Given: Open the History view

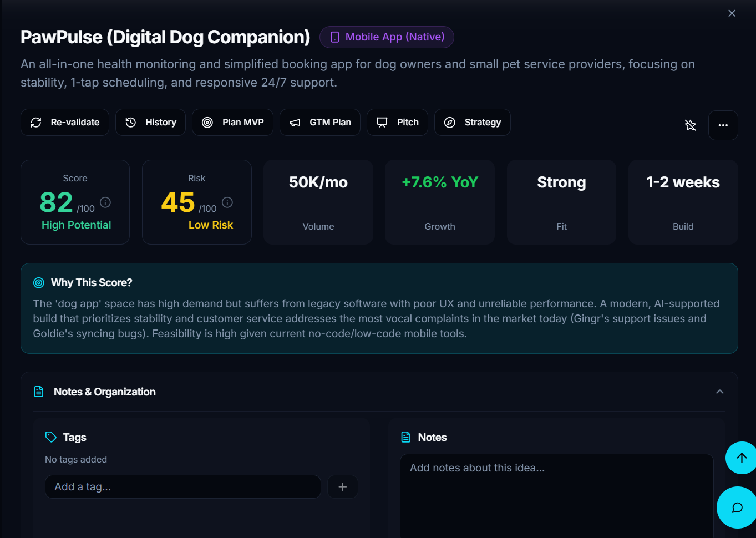Looking at the screenshot, I should click(x=150, y=123).
